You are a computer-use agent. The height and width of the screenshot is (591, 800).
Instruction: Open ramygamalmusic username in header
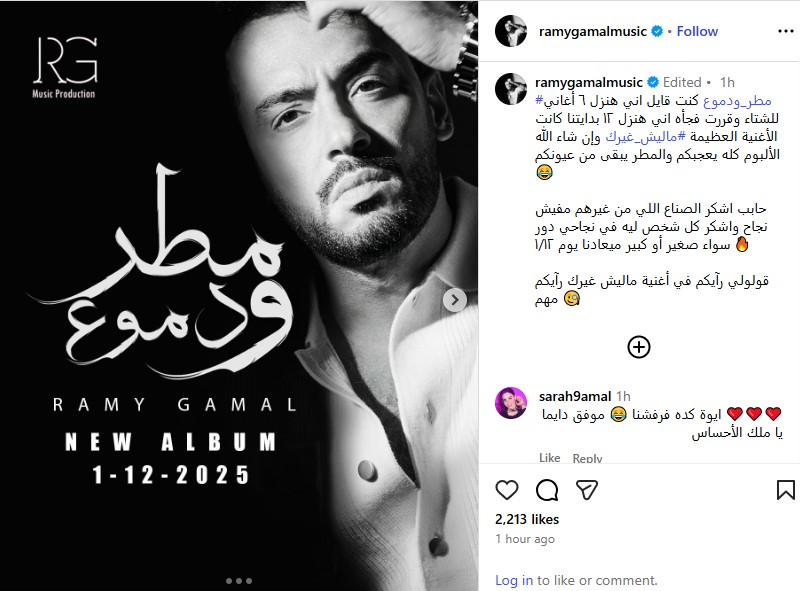pyautogui.click(x=592, y=31)
